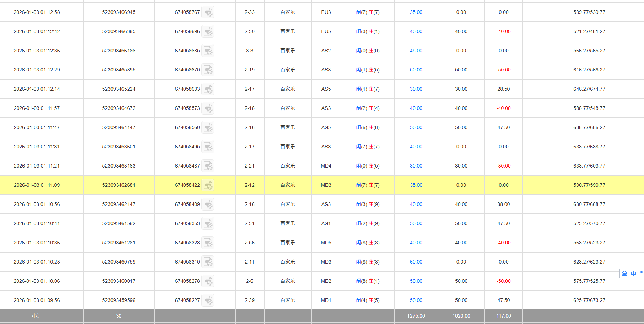Click 60.00 bet amount link
Viewport: 644px width, 324px height.
point(416,262)
